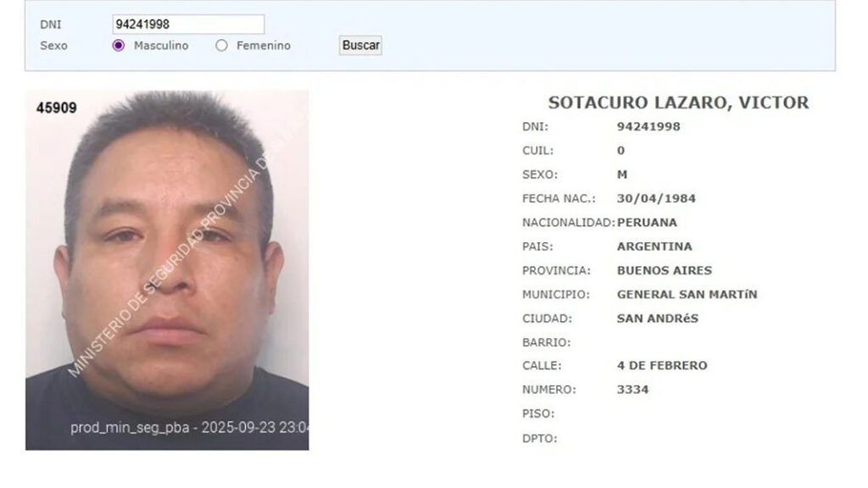This screenshot has height=488, width=868.
Task: Click the Buscar button
Action: [x=360, y=46]
